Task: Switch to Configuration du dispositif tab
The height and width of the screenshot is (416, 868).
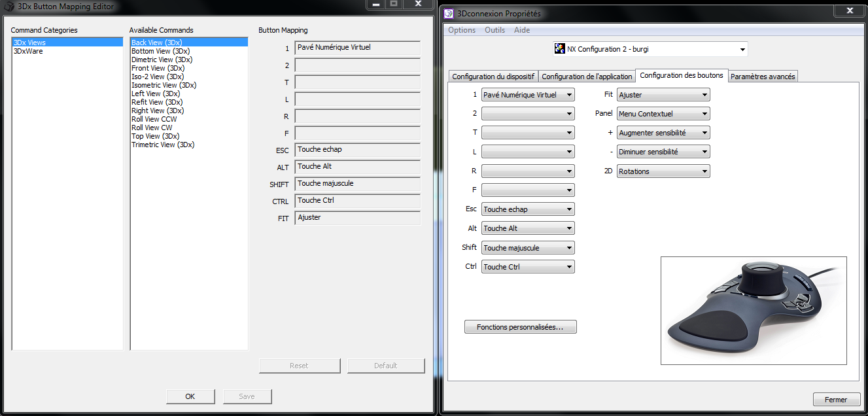Action: 493,77
